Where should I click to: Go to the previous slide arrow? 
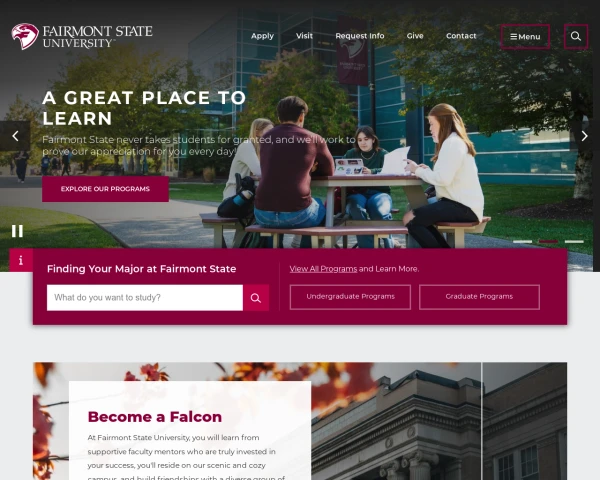[x=15, y=136]
